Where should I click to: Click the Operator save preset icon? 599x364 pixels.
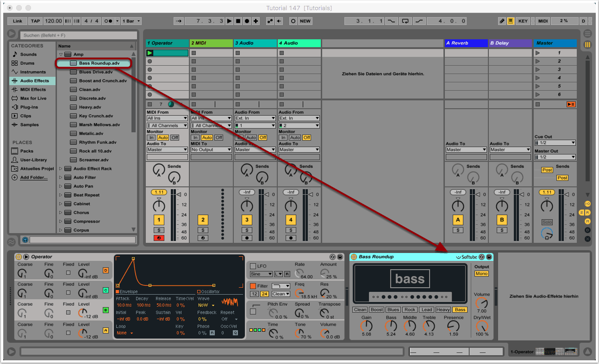tap(340, 257)
